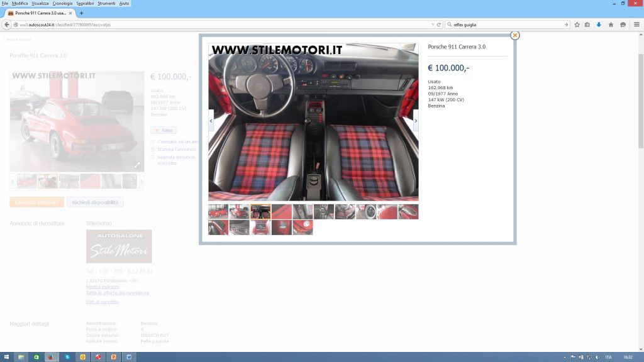Image resolution: width=644 pixels, height=362 pixels.
Task: Click the search box containing reflex guiglia
Action: coord(508,25)
